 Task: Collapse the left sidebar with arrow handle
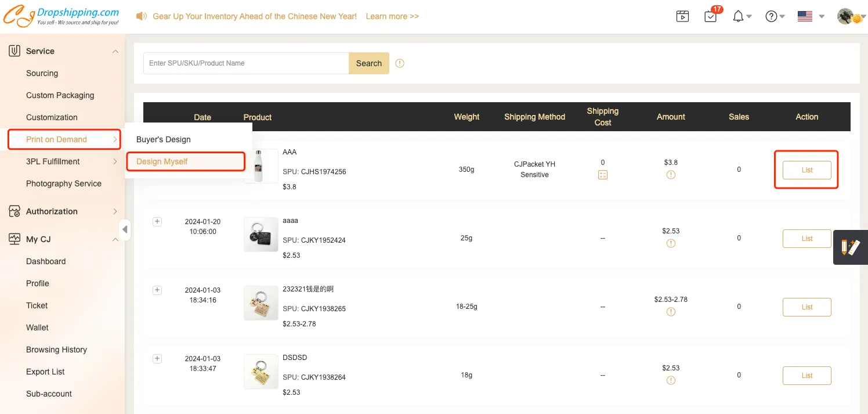point(125,229)
